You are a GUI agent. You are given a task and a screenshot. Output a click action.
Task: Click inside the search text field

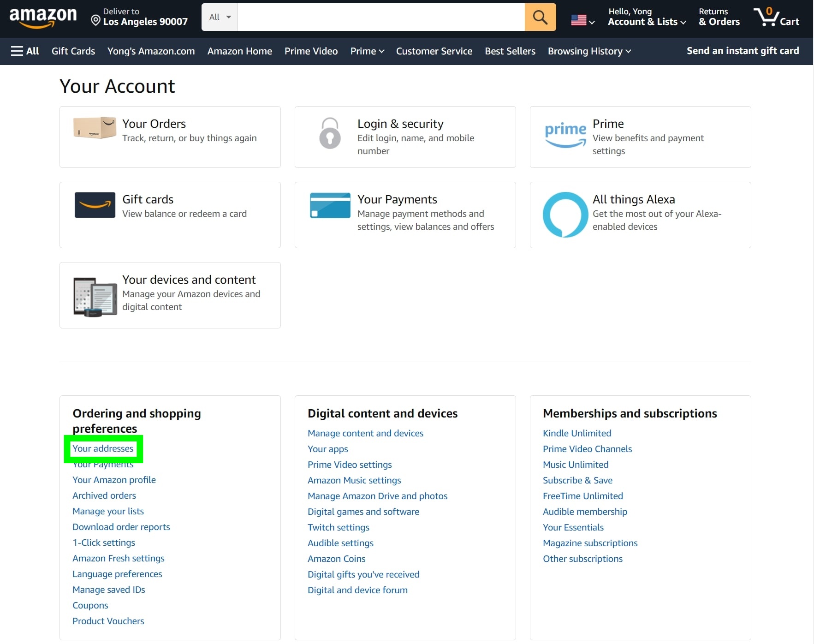pyautogui.click(x=381, y=17)
